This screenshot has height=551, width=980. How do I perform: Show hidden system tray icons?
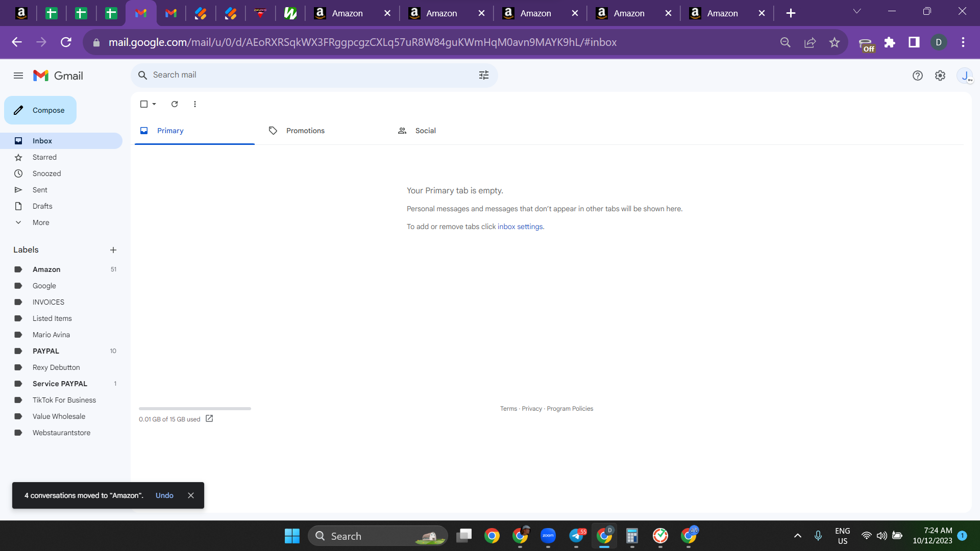[x=798, y=536]
